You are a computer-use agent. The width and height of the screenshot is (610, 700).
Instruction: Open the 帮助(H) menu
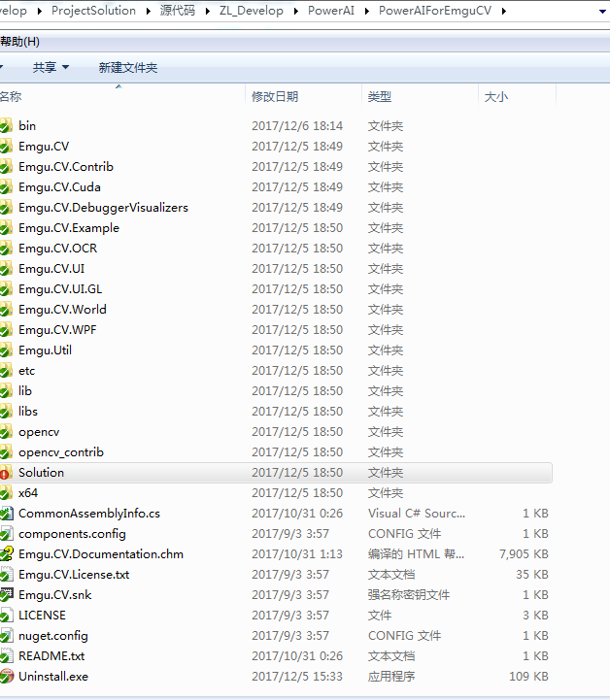point(19,42)
